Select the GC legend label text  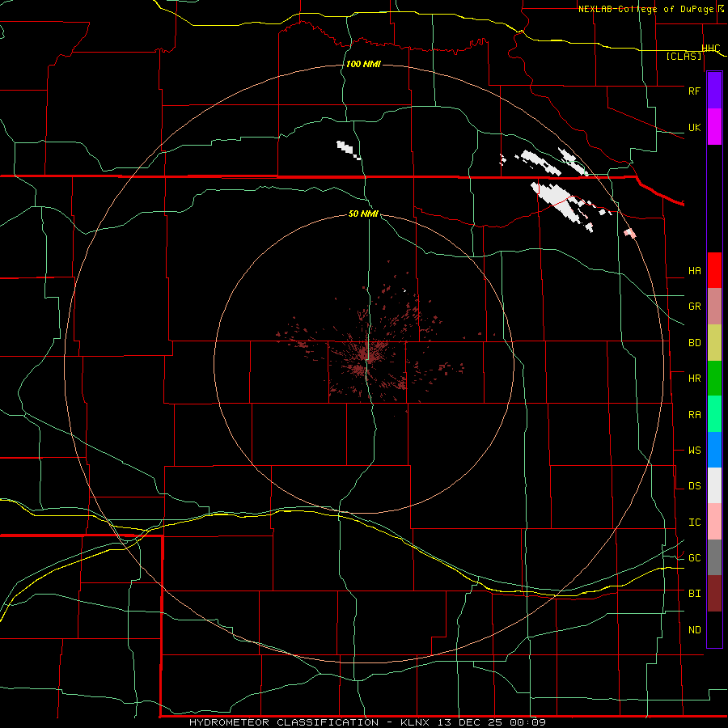(694, 558)
